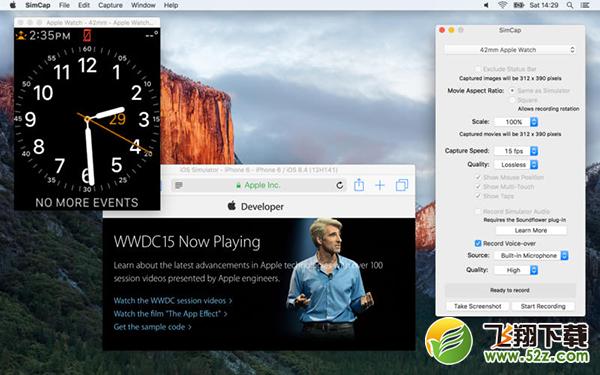Click WWDC15 Now Playing heading
The image size is (600, 375).
(187, 242)
